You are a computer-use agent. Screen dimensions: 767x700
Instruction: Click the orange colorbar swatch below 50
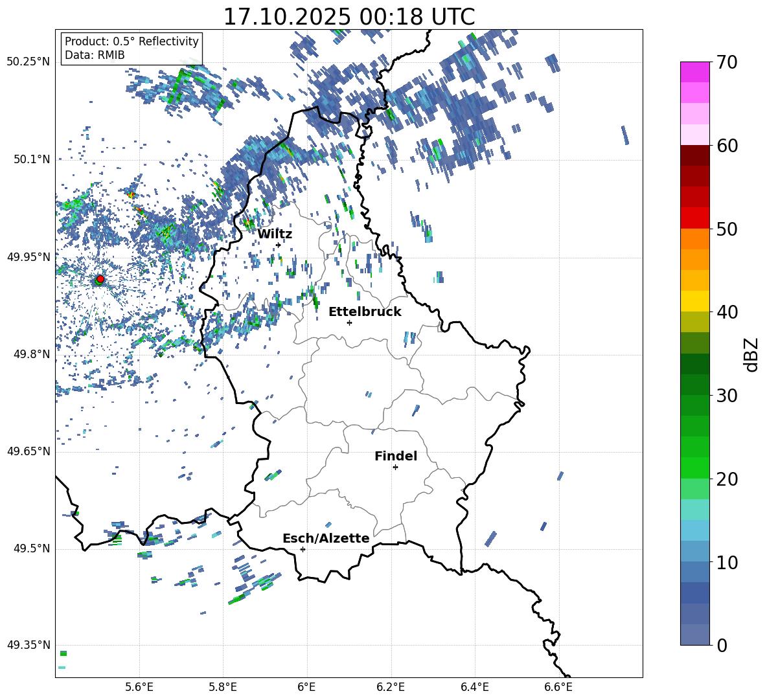coord(694,239)
